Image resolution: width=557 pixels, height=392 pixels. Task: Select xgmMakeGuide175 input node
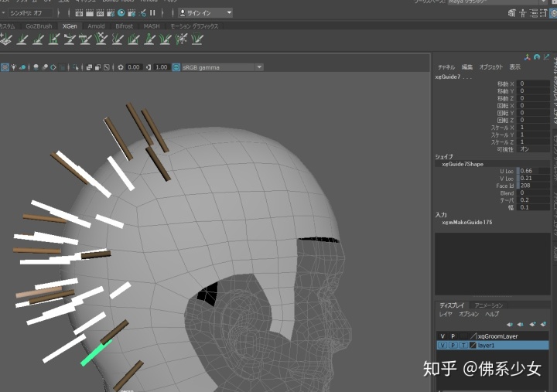coord(466,222)
